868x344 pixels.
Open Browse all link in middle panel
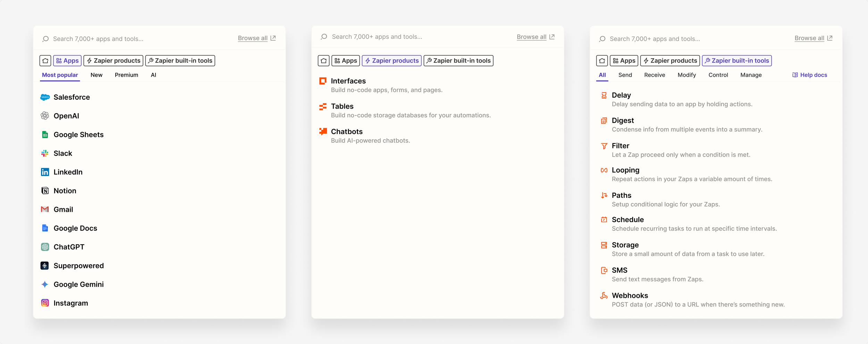(x=535, y=37)
